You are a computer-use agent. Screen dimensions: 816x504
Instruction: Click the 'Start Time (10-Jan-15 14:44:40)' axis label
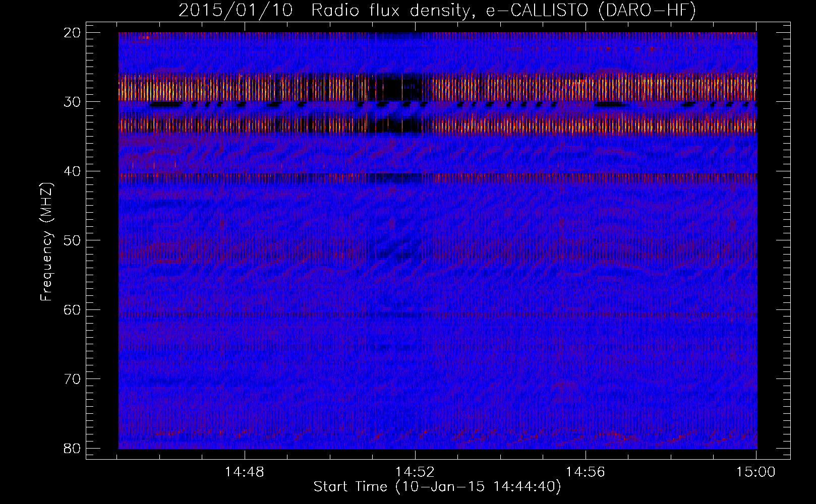[437, 487]
